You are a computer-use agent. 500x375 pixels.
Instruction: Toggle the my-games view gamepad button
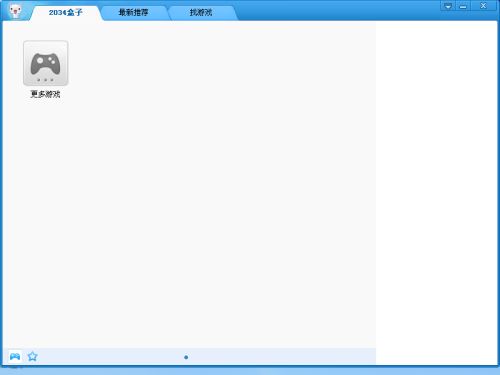tap(15, 357)
